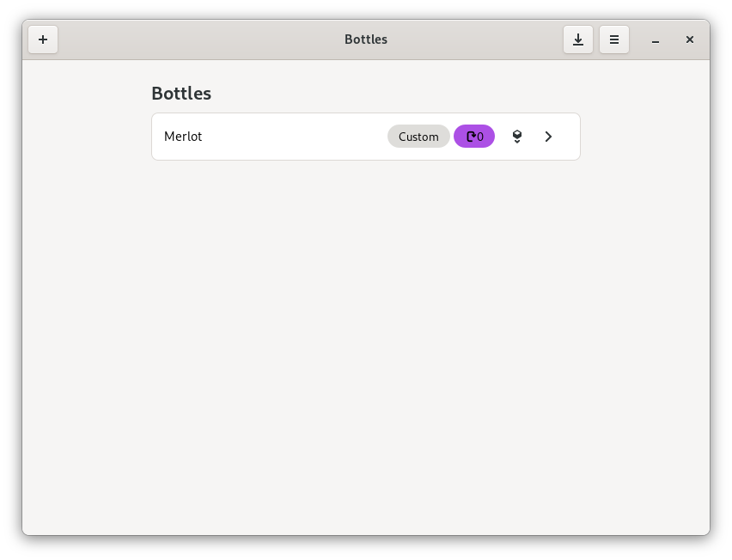Screen dimensions: 732x560
Task: Click the empty area below the bottles list
Action: coord(366,344)
